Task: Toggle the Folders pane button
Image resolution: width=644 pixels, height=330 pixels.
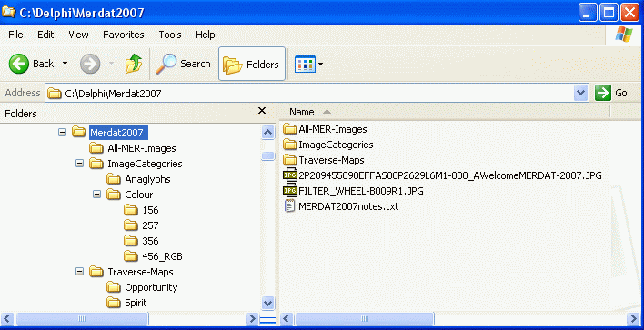Action: click(x=252, y=64)
